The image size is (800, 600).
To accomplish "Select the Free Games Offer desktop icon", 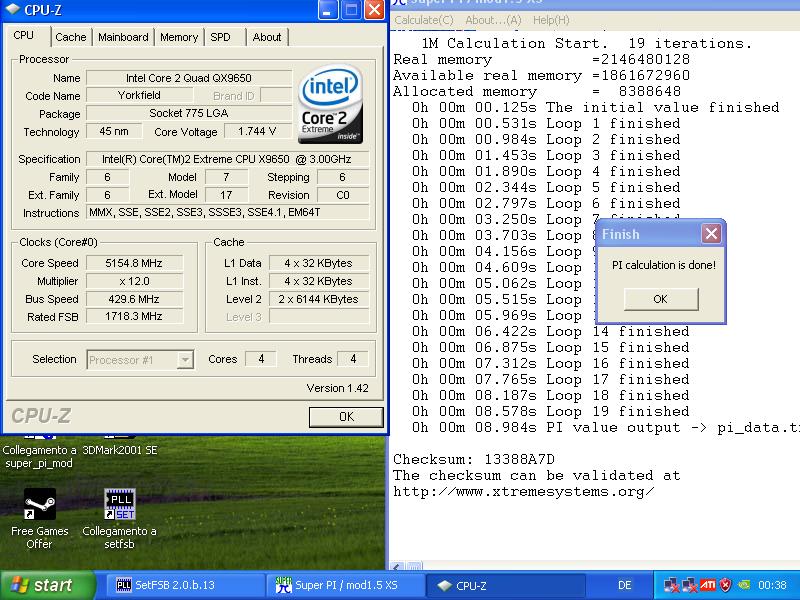I will (39, 519).
